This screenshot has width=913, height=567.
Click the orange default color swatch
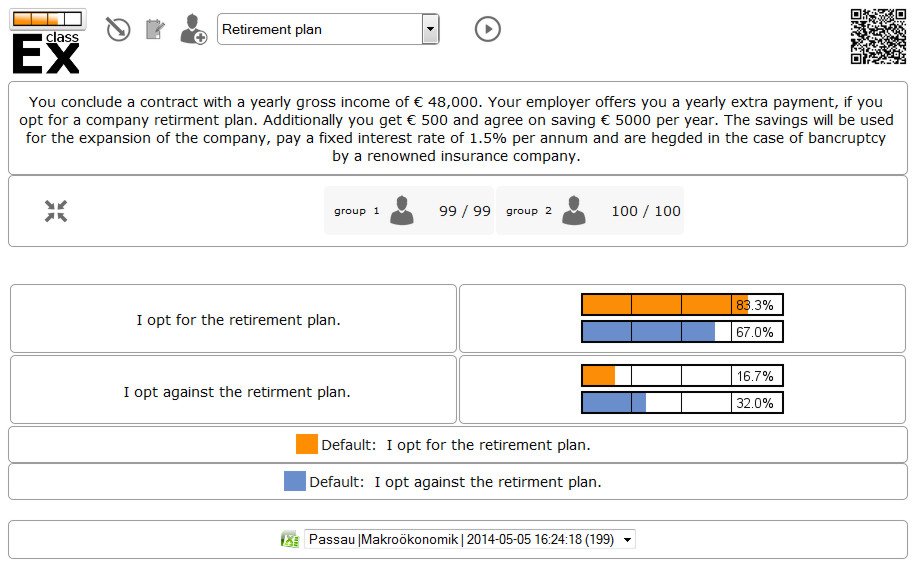tap(306, 444)
